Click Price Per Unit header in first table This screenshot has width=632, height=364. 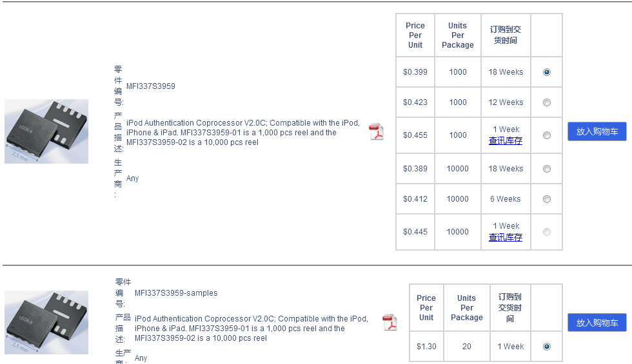(x=415, y=35)
